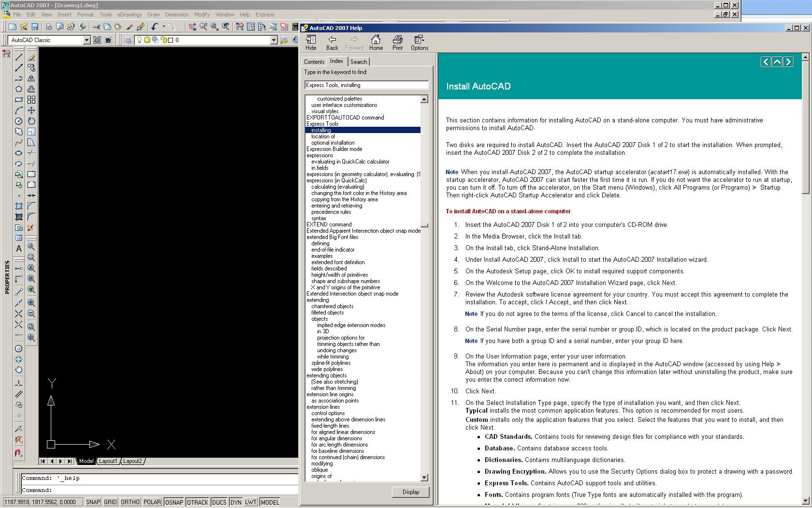Click the Back button in Help toolbar
Viewport: 812px width, 508px height.
click(332, 43)
